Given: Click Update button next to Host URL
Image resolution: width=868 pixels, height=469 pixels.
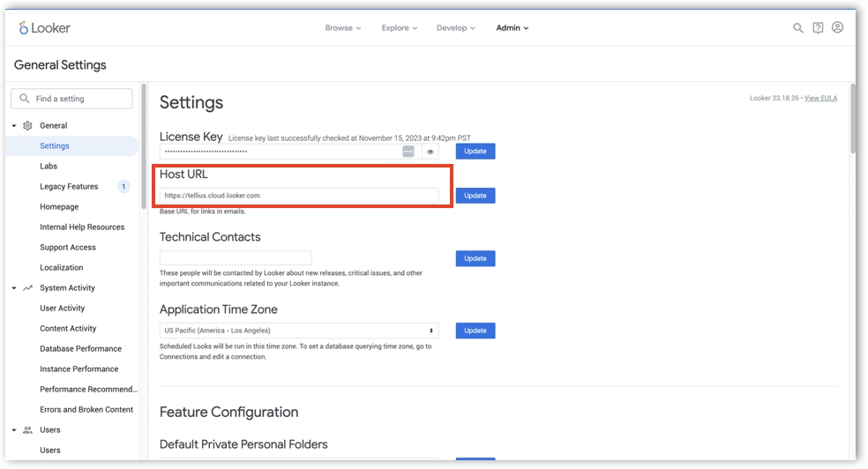Looking at the screenshot, I should pyautogui.click(x=475, y=196).
